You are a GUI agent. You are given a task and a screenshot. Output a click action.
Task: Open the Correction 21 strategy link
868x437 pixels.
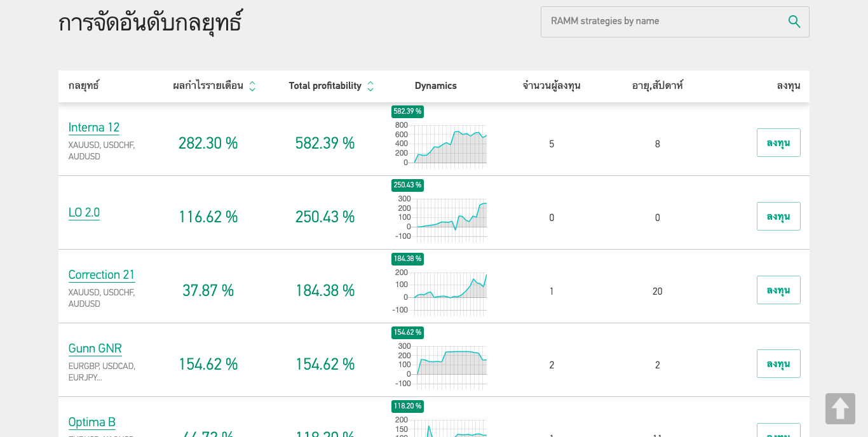(102, 275)
